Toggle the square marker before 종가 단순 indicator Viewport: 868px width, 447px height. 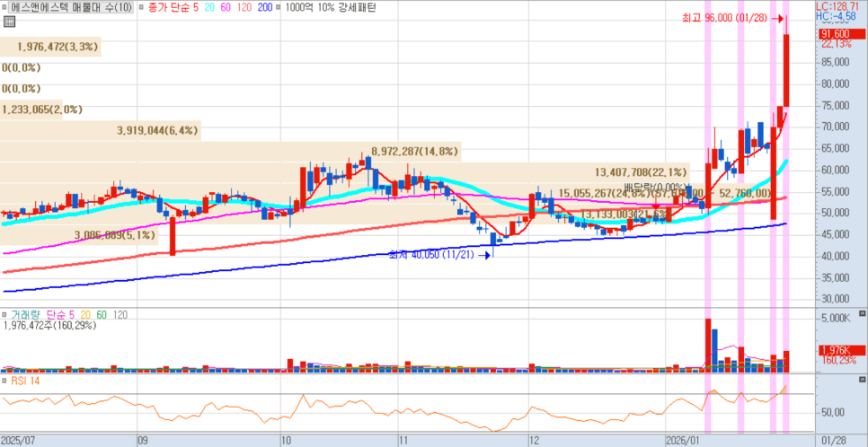pyautogui.click(x=142, y=8)
